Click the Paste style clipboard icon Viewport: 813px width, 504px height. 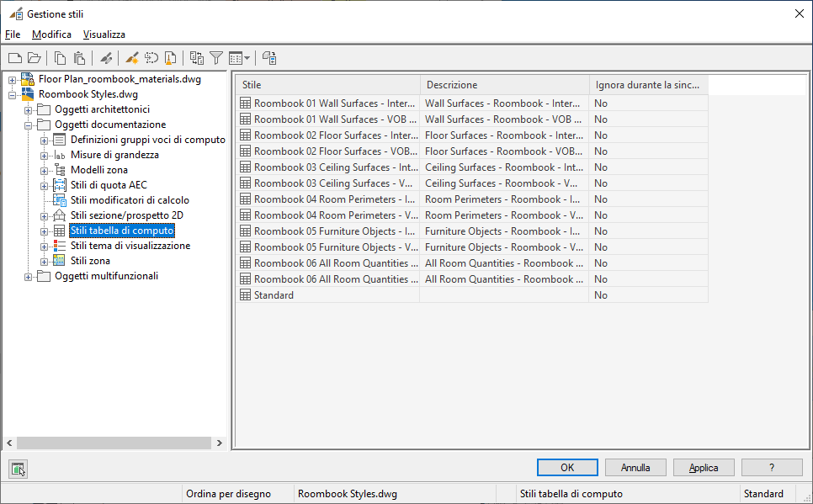(x=79, y=58)
